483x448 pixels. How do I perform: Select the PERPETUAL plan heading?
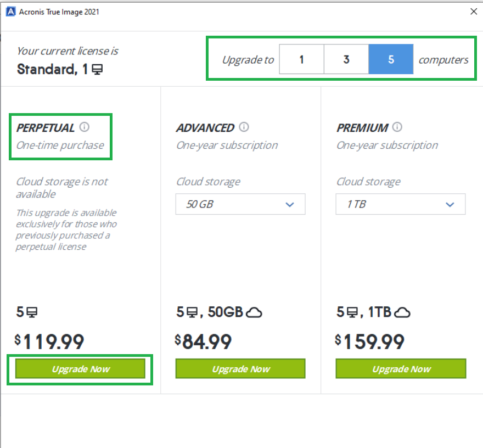pos(46,127)
